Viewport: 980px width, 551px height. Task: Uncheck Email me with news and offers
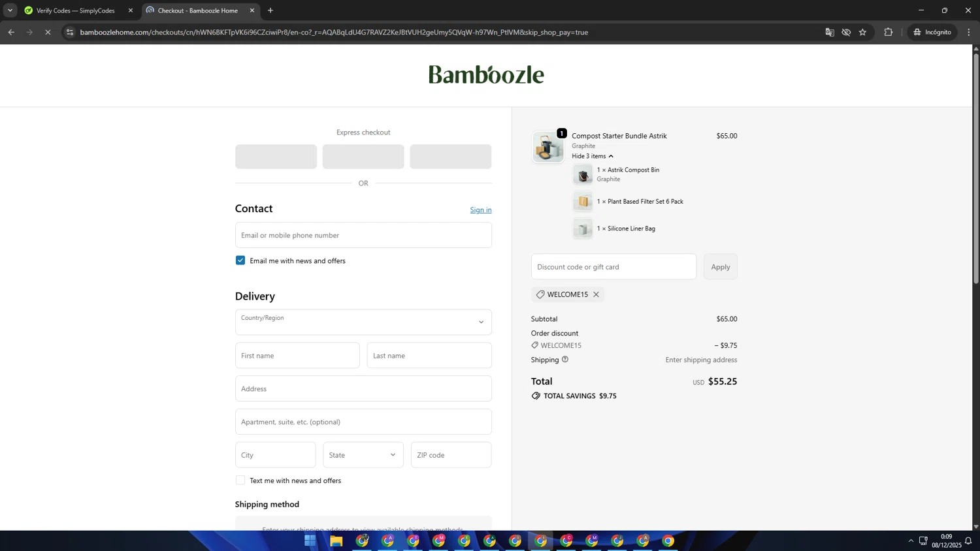pyautogui.click(x=240, y=260)
